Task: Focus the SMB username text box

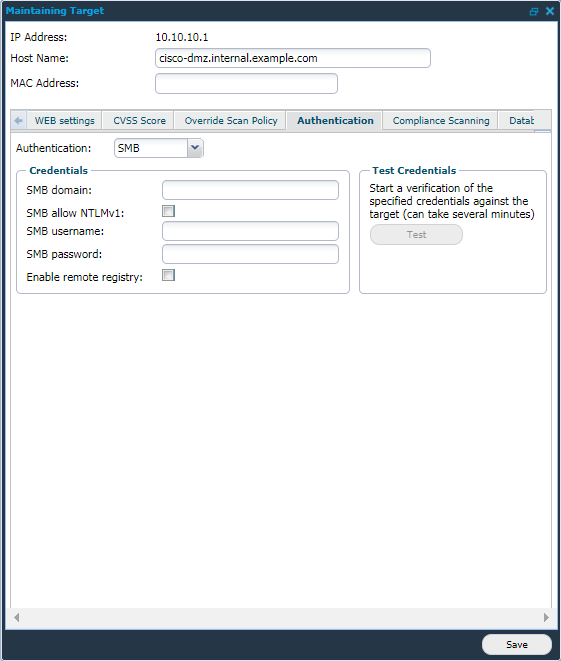Action: (x=250, y=231)
